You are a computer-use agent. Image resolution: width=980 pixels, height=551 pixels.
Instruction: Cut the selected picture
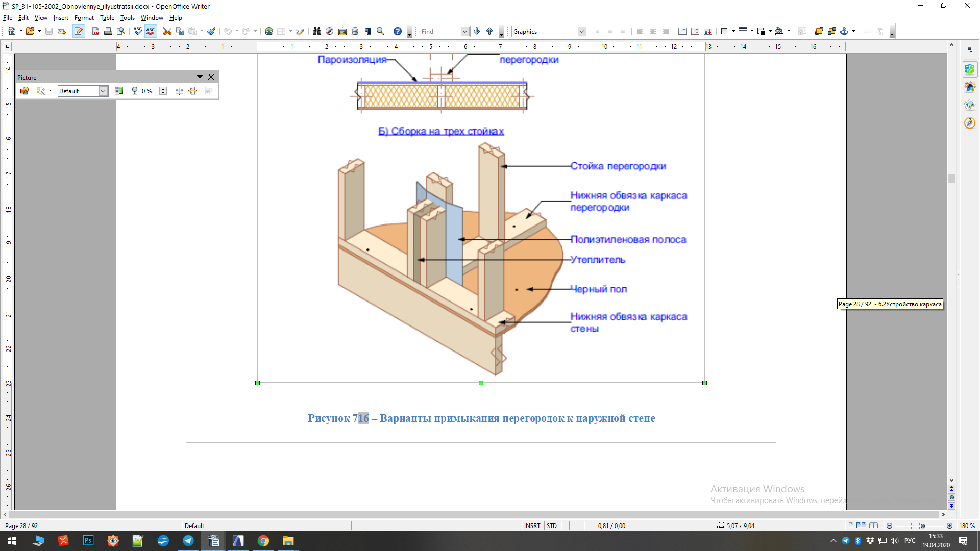pyautogui.click(x=167, y=31)
